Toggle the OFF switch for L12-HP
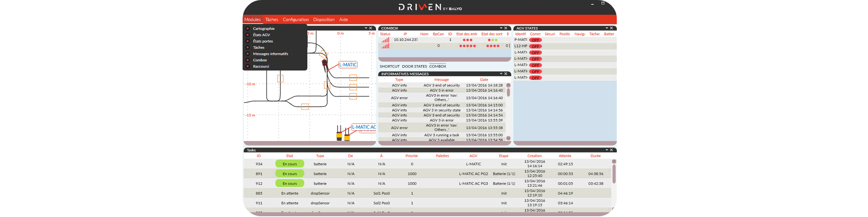Image resolution: width=868 pixels, height=217 pixels. 536,46
